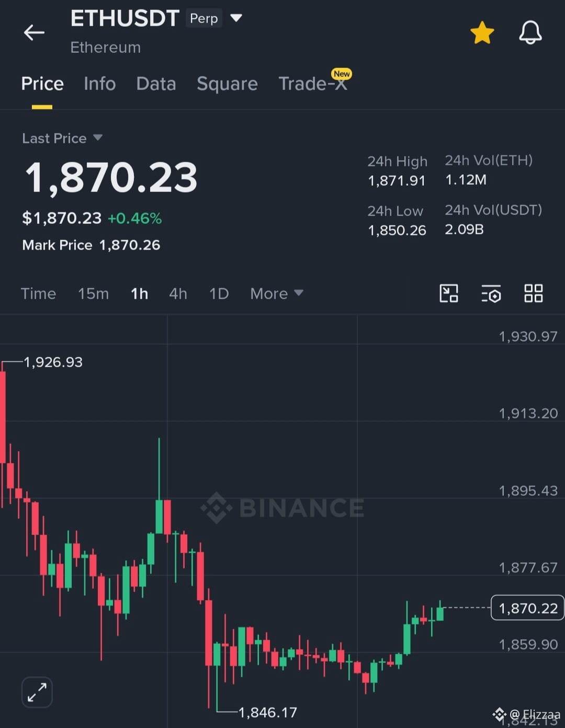Open the grid layout icon
The image size is (565, 728).
pos(533,293)
